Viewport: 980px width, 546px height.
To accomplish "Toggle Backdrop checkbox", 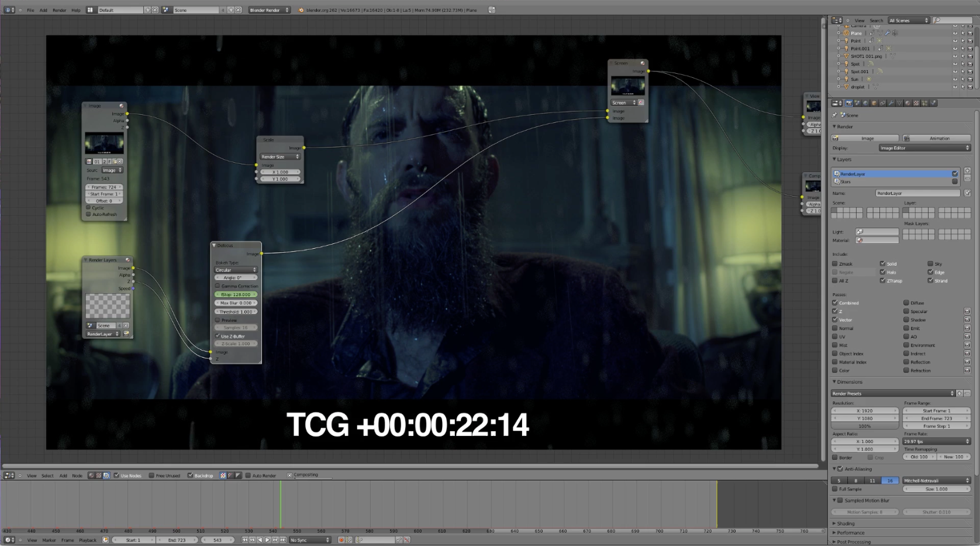I will (x=190, y=475).
